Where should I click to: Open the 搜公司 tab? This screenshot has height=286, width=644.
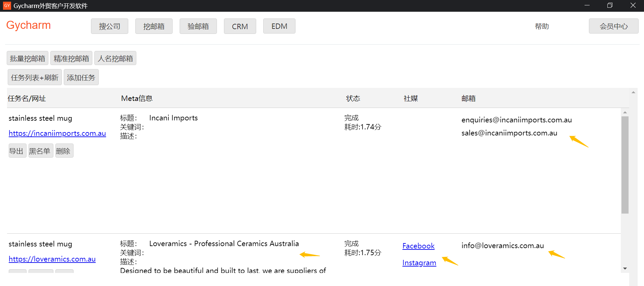coord(109,26)
